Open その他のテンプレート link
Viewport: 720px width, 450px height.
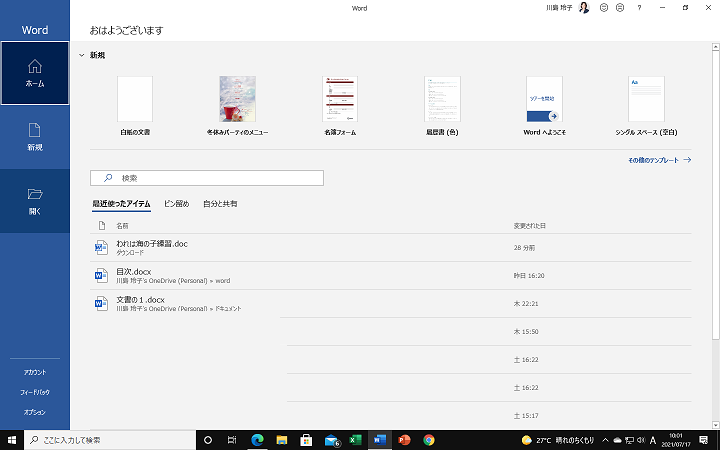[x=659, y=160]
